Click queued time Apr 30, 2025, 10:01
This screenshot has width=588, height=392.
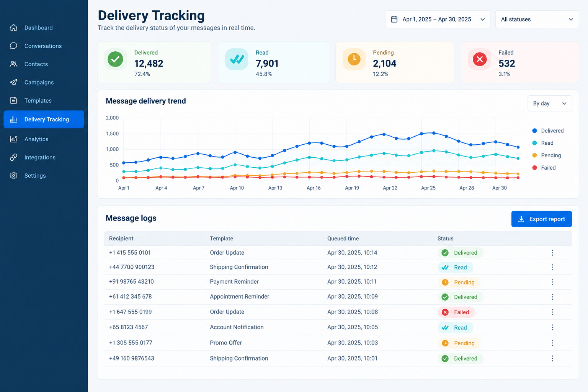pyautogui.click(x=352, y=358)
